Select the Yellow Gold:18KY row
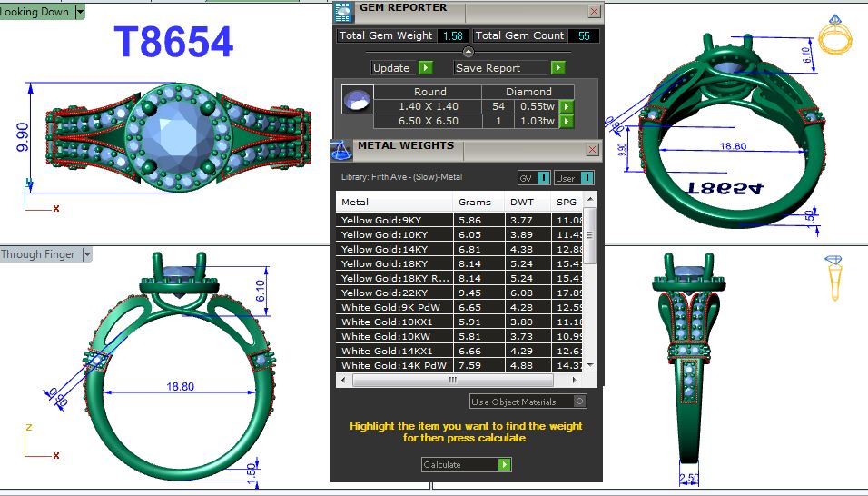Viewport: 868px width, 496px height. pyautogui.click(x=396, y=263)
